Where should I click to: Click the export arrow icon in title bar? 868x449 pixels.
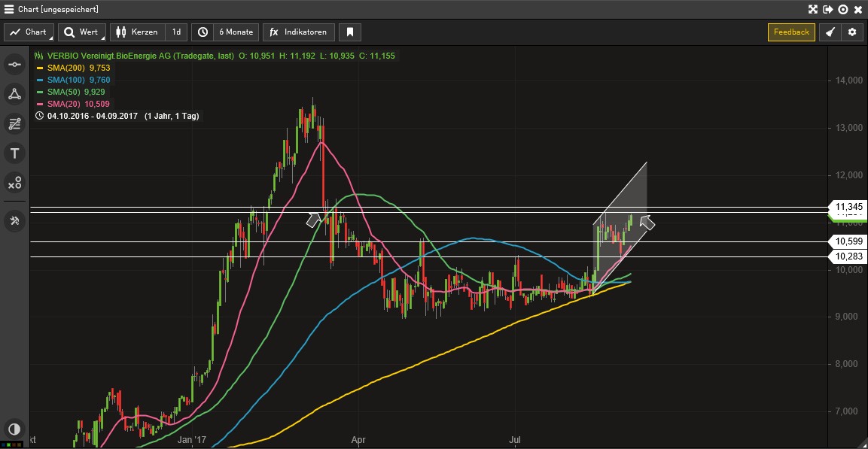828,9
